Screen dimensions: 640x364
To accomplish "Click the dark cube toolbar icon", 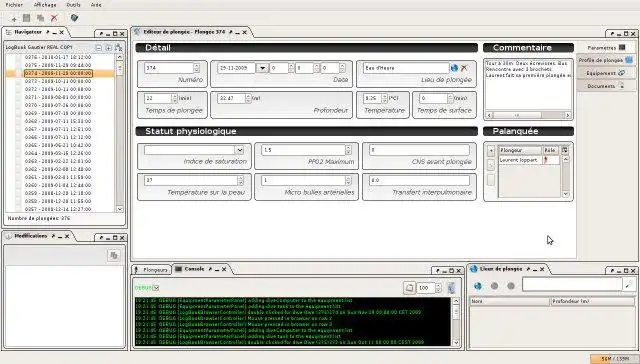I will click(x=74, y=18).
